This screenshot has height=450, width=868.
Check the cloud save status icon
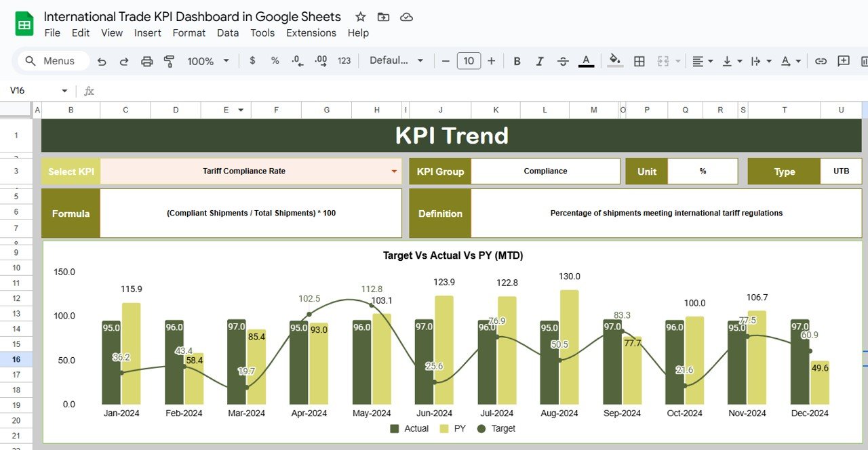[406, 17]
